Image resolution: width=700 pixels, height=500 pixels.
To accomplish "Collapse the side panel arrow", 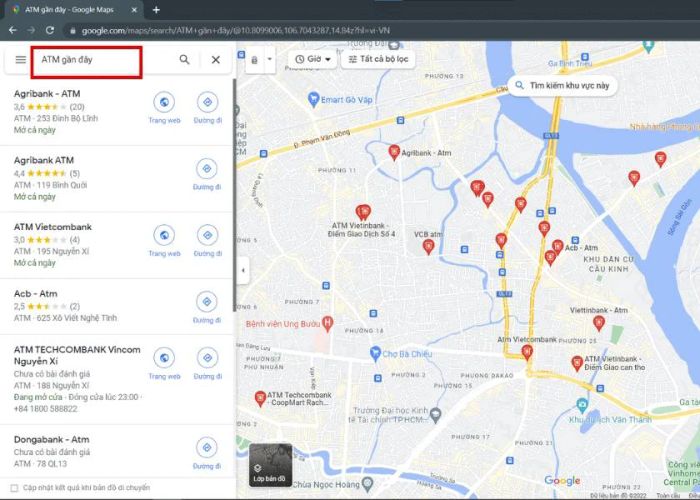I will 243,270.
